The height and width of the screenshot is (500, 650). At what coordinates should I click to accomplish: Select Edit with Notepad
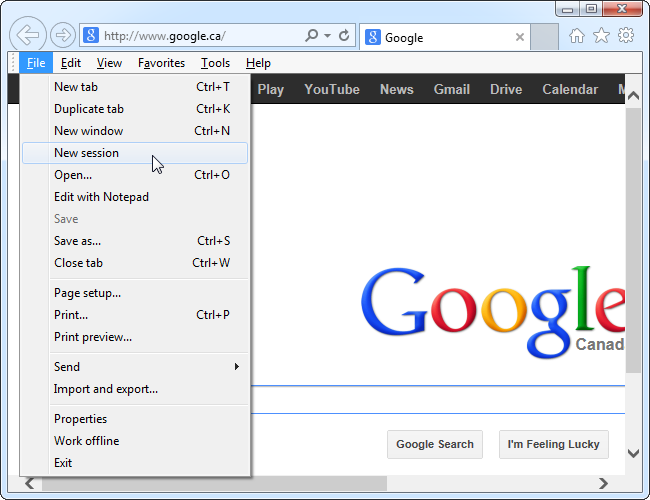135,197
